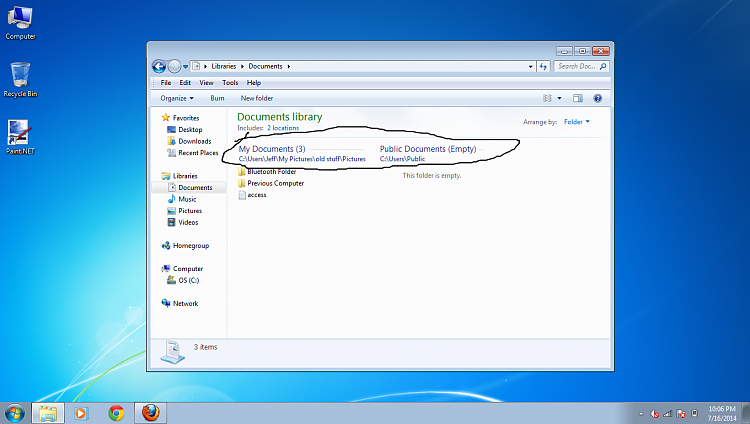This screenshot has height=424, width=750.
Task: Open the Tools menu
Action: click(230, 83)
